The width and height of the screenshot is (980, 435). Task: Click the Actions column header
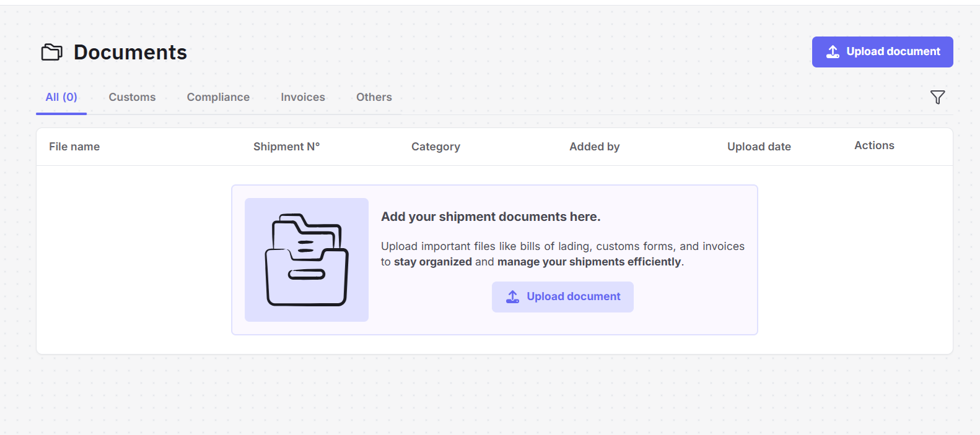[x=874, y=145]
